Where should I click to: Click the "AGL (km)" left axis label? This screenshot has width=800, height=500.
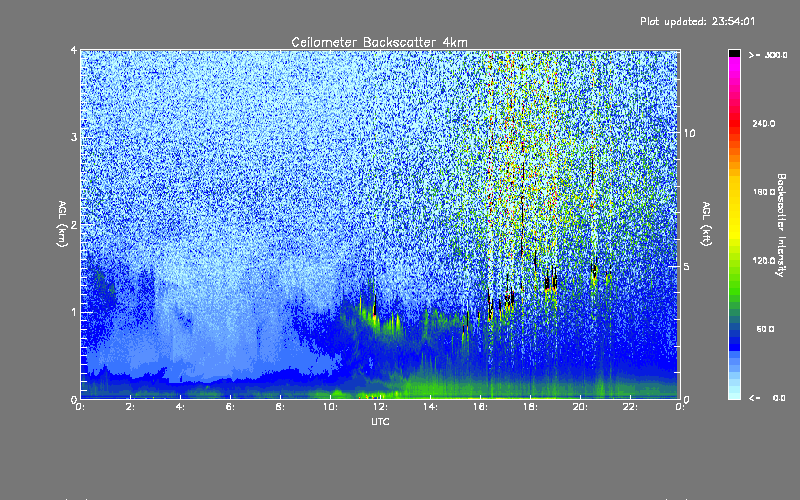pos(62,224)
